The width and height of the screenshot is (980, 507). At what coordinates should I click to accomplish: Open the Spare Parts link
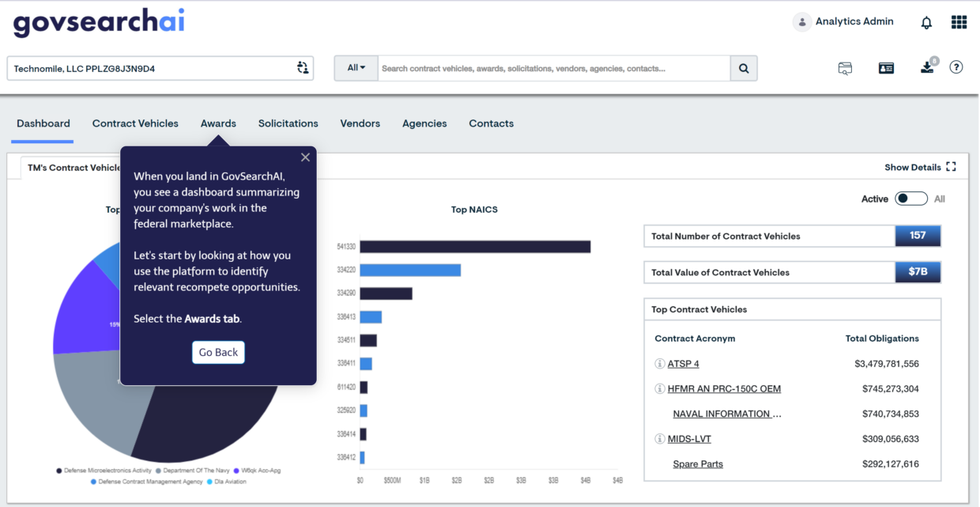698,464
